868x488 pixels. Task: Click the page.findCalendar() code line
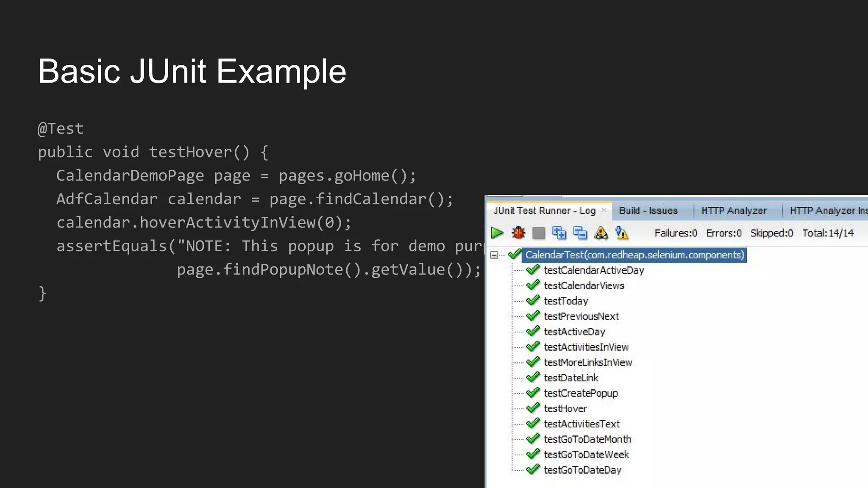click(x=255, y=199)
